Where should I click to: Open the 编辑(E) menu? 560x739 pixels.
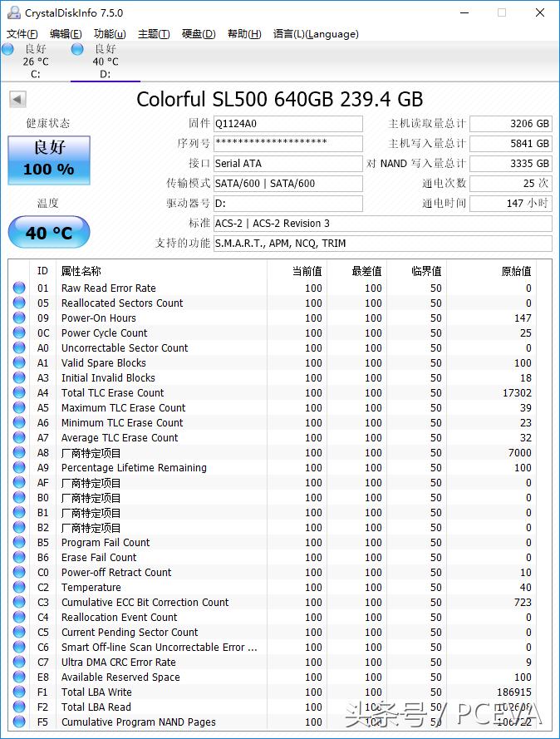(x=66, y=34)
